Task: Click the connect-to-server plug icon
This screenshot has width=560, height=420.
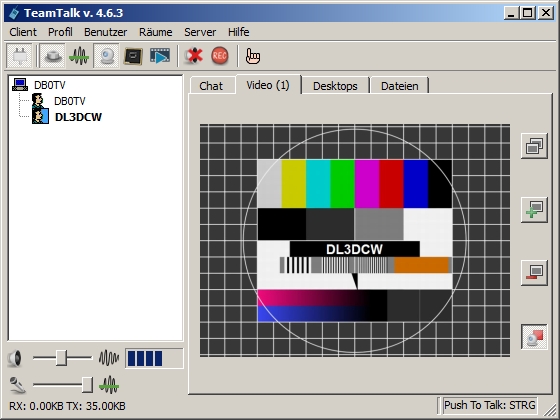Action: point(19,56)
